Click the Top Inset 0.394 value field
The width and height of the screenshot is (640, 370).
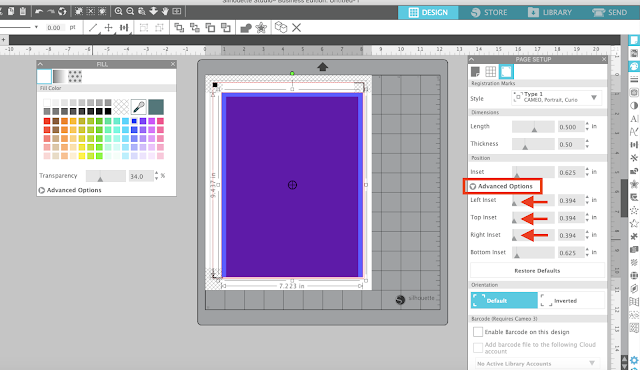coord(571,218)
